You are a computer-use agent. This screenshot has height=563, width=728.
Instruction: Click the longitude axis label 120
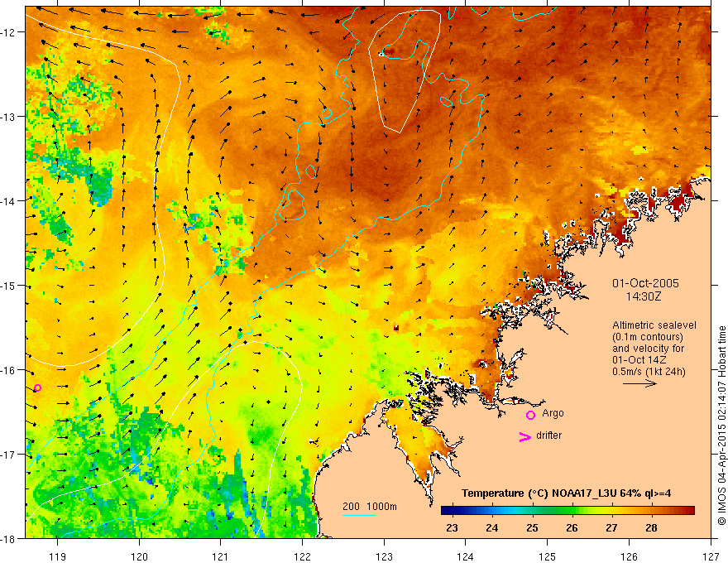[139, 556]
